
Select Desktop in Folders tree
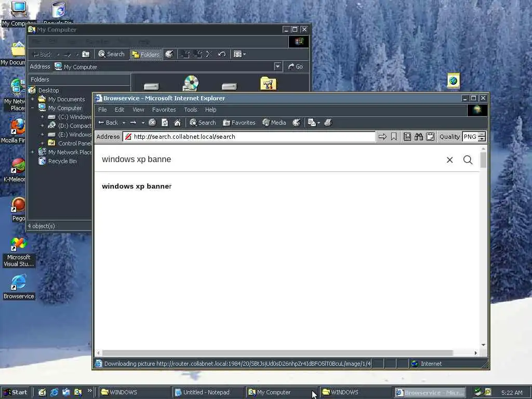48,90
